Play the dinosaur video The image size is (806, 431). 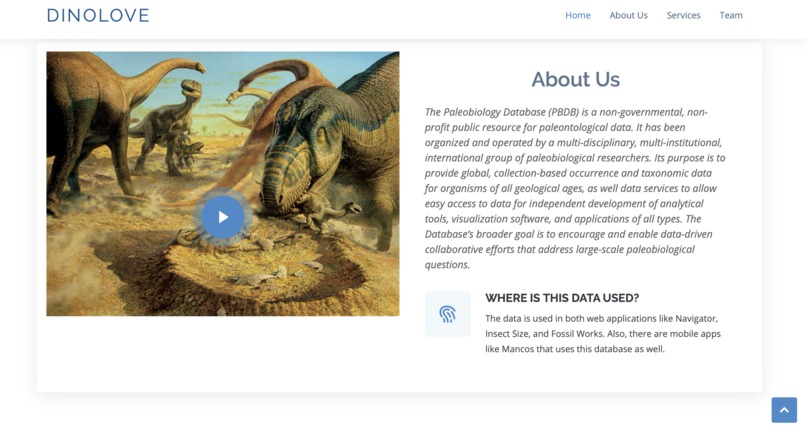(223, 217)
